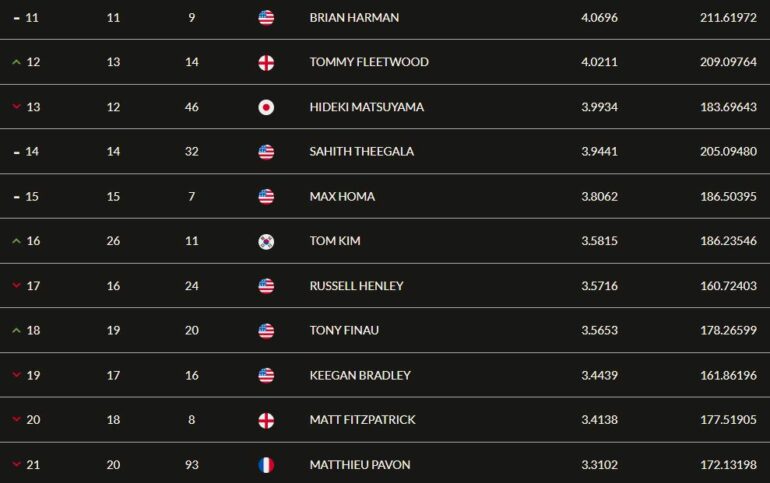
Task: Click the red down arrow at rank 13
Action: click(x=16, y=107)
